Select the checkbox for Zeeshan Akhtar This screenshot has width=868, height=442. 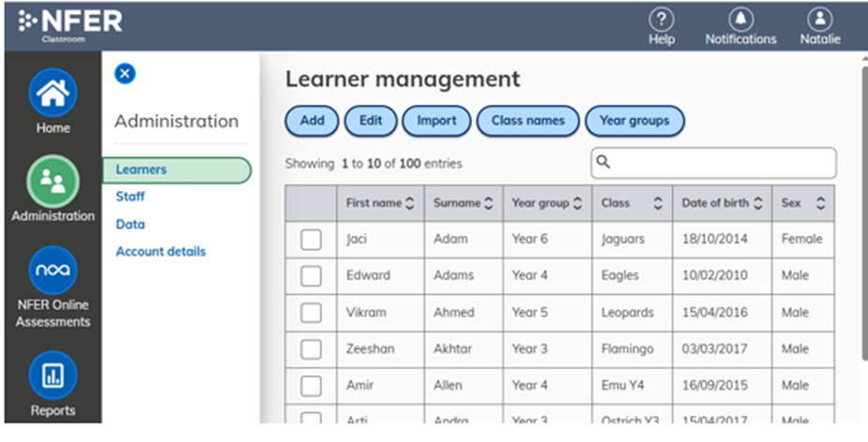point(311,349)
